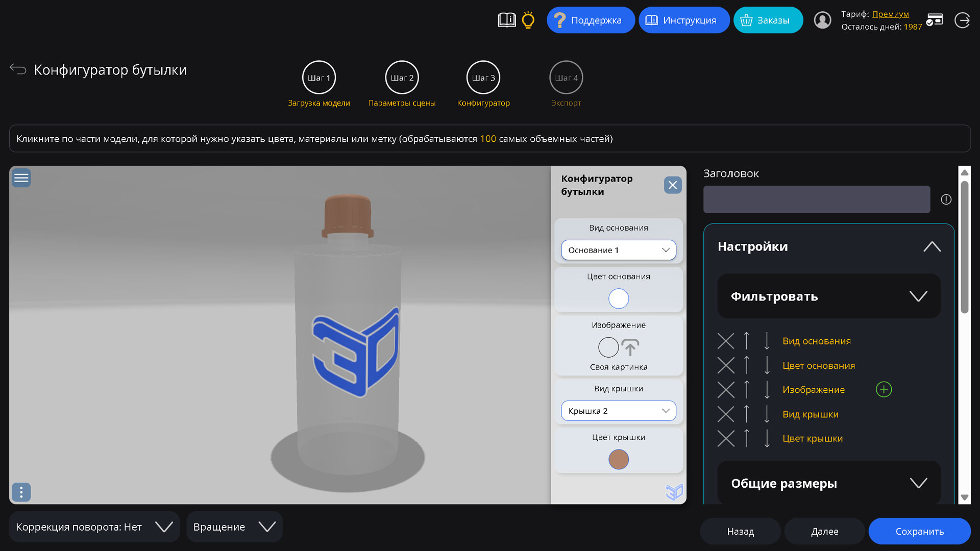Click the Сохранить button
The image size is (980, 551).
(x=919, y=531)
